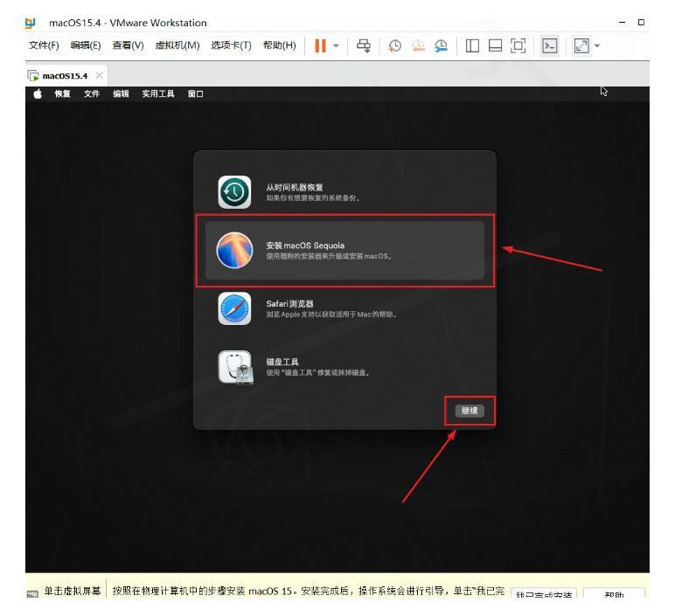Image resolution: width=675 pixels, height=616 pixels.
Task: Minimize the VMware Workstation window
Action: pos(622,23)
